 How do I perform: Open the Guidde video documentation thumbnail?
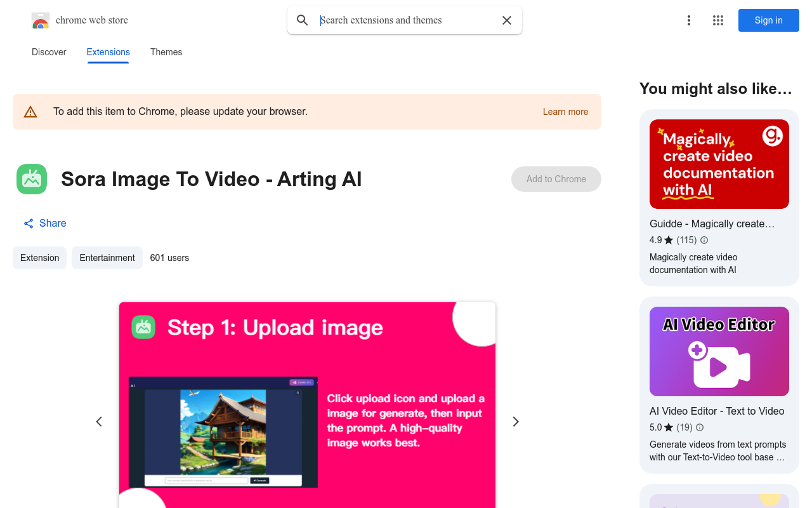point(719,164)
